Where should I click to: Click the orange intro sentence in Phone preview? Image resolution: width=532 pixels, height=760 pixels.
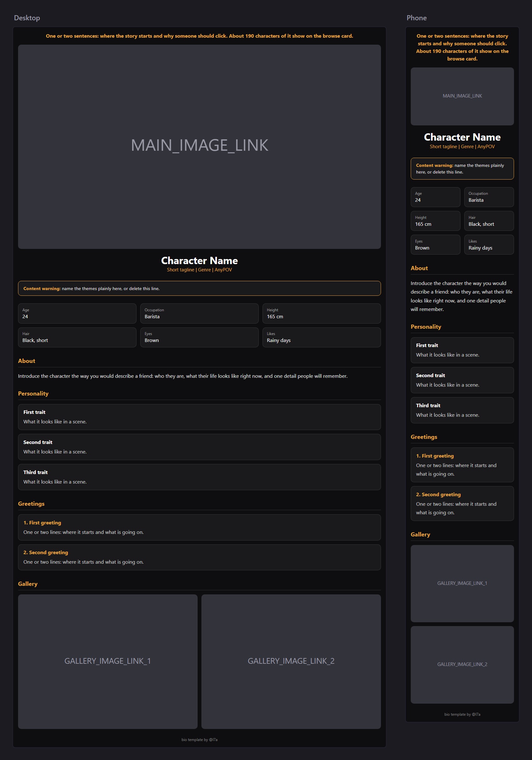(462, 47)
